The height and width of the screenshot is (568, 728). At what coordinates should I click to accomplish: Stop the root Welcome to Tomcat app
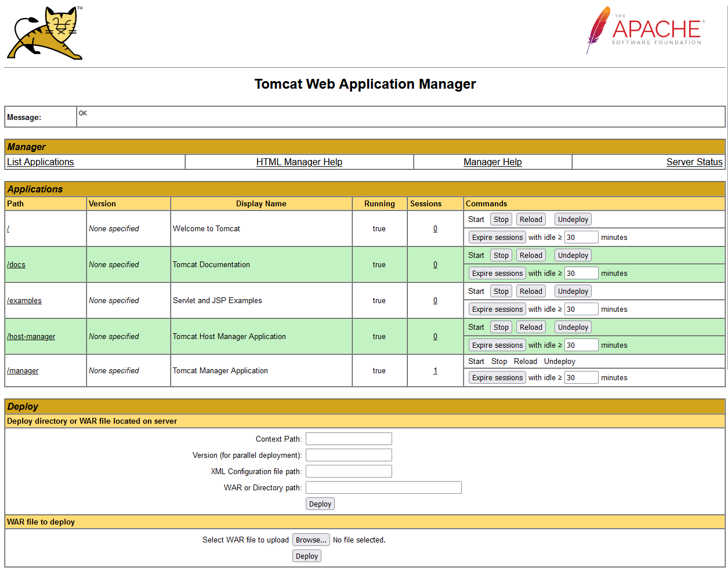501,220
